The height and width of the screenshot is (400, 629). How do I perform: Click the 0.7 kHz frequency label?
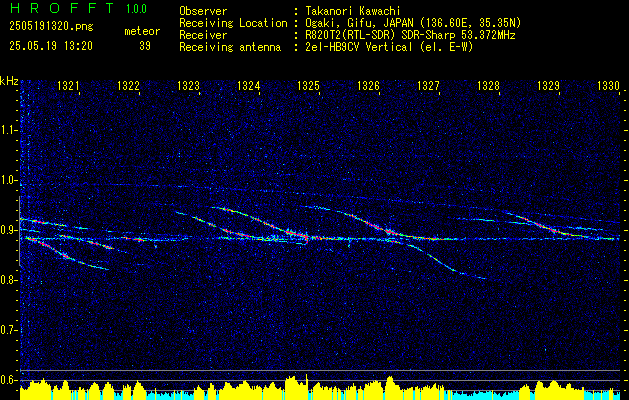[x=9, y=330]
